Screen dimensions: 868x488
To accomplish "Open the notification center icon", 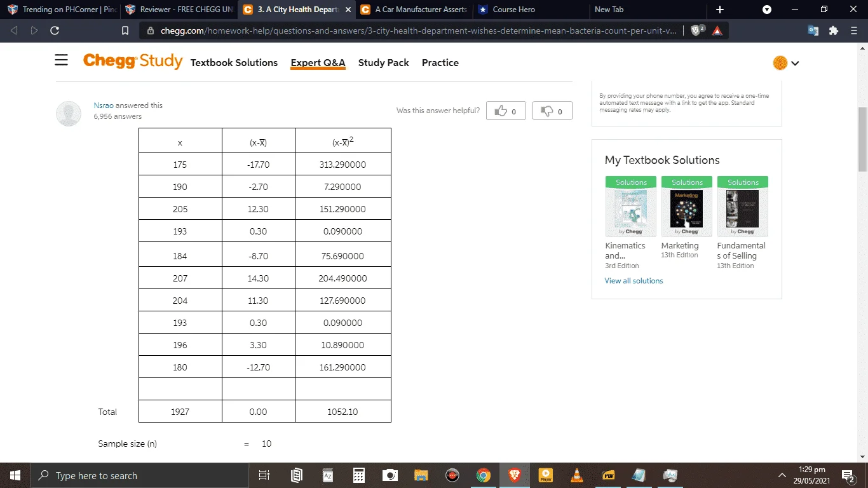I will [x=848, y=475].
